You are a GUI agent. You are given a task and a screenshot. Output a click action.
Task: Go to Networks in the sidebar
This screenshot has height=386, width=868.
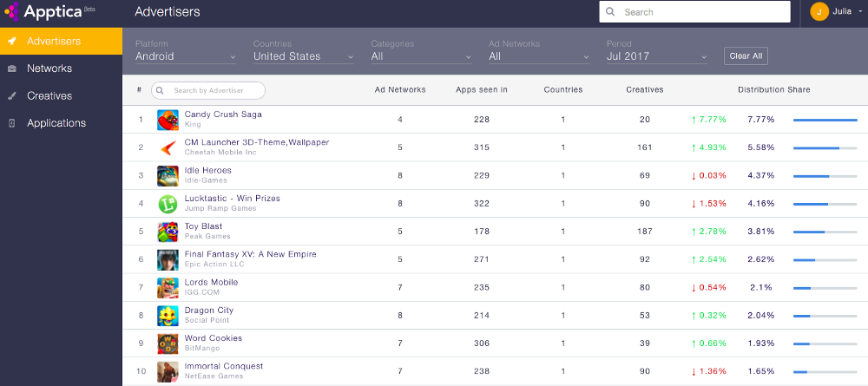61,69
